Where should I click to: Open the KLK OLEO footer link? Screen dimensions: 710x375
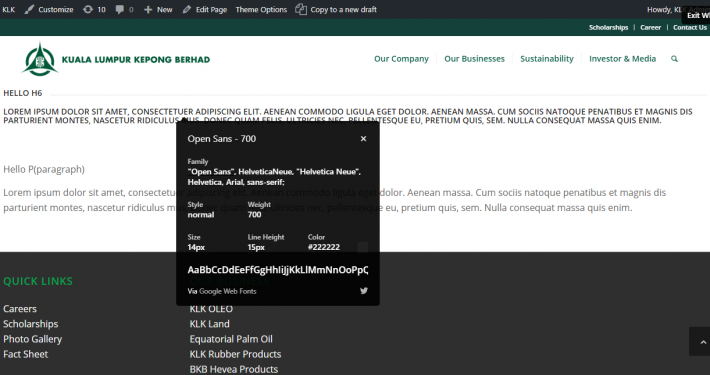point(211,309)
